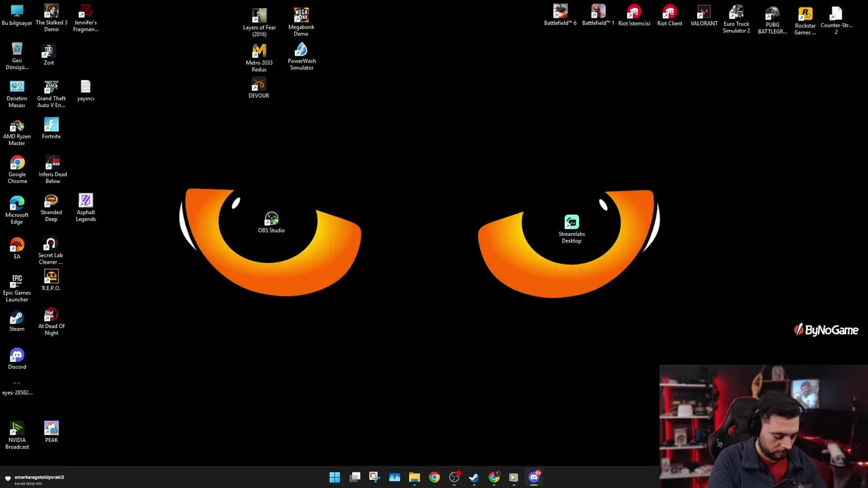Select Layers of Fear (2016) shortcut

259,23
